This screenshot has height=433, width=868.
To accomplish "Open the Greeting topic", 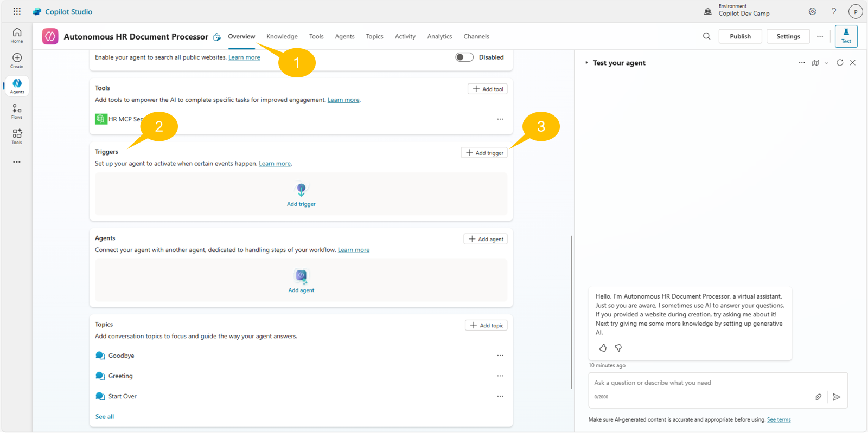I will [120, 376].
